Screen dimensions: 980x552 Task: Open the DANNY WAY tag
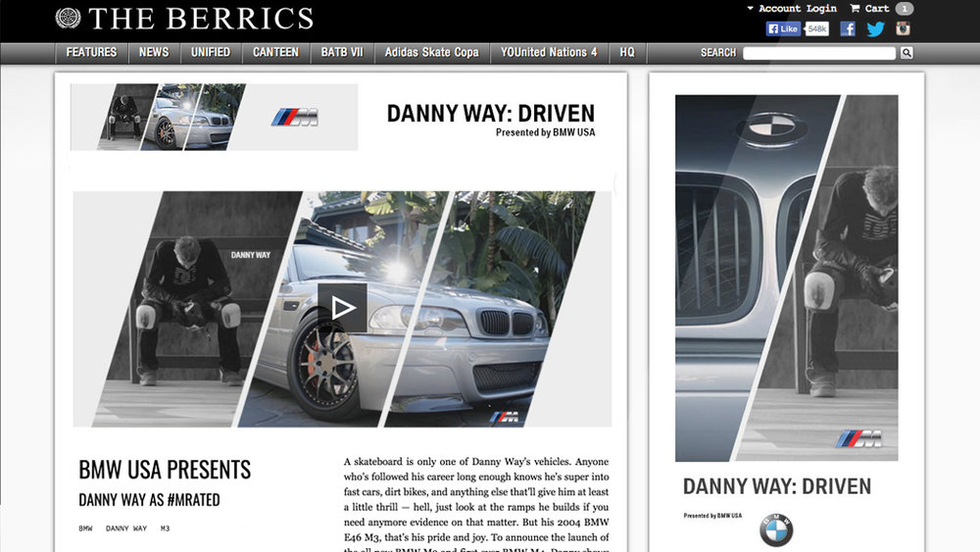126,528
